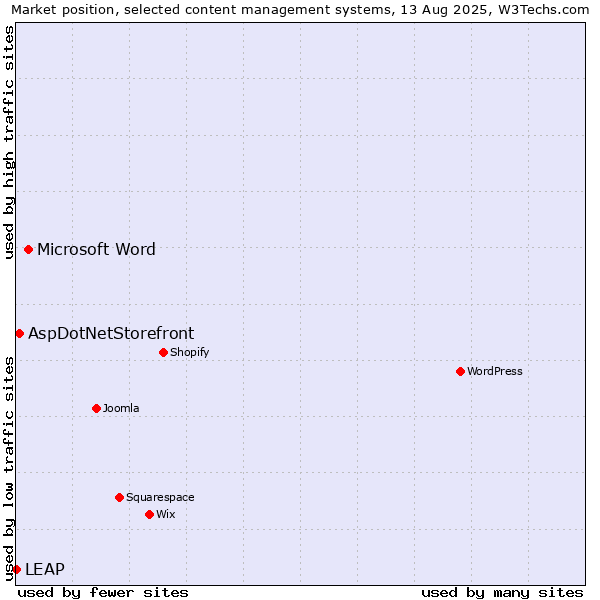The image size is (600, 600).
Task: Click the 'Joomla' label
Action: point(121,408)
